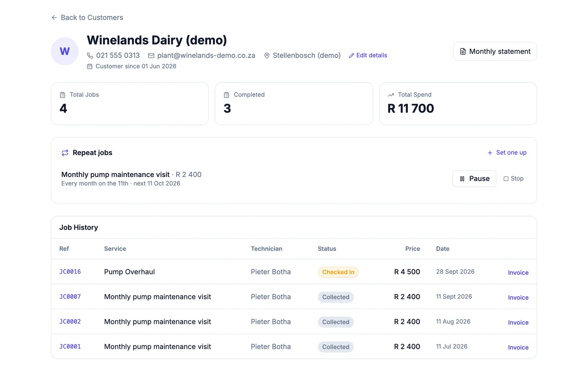Open job reference JC0007
Image resolution: width=588 pixels, height=365 pixels.
(x=70, y=297)
